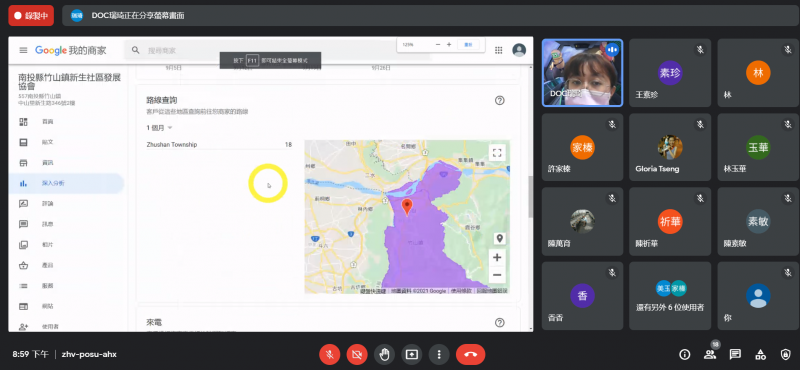Zoom out on the map
The image size is (800, 370).
tap(497, 275)
